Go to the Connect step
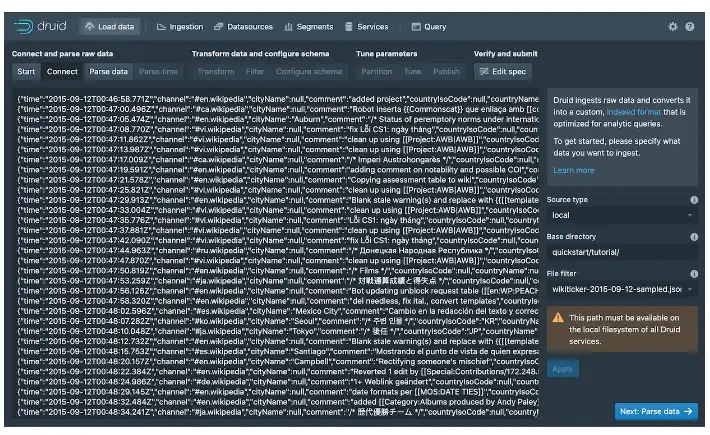The image size is (710, 435). pyautogui.click(x=62, y=72)
